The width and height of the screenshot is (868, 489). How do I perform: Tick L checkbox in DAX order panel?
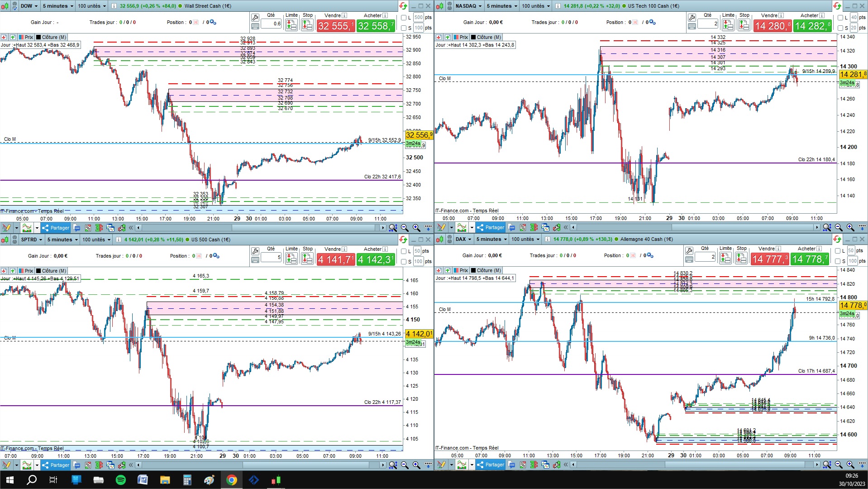838,251
